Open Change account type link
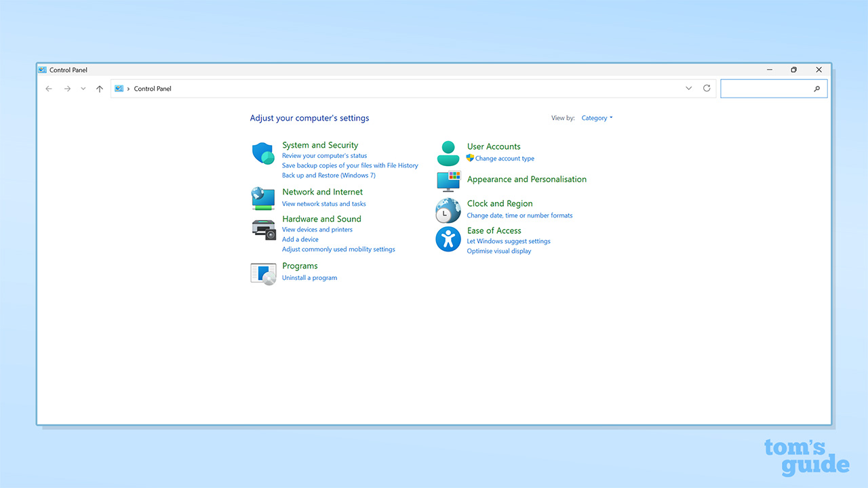Image resolution: width=868 pixels, height=488 pixels. (x=505, y=159)
